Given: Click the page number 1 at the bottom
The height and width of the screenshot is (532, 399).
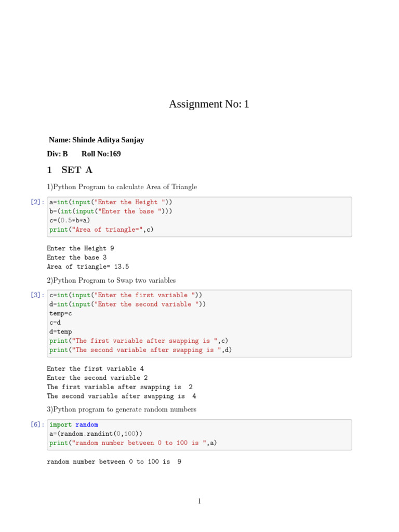Looking at the screenshot, I should point(199,501).
